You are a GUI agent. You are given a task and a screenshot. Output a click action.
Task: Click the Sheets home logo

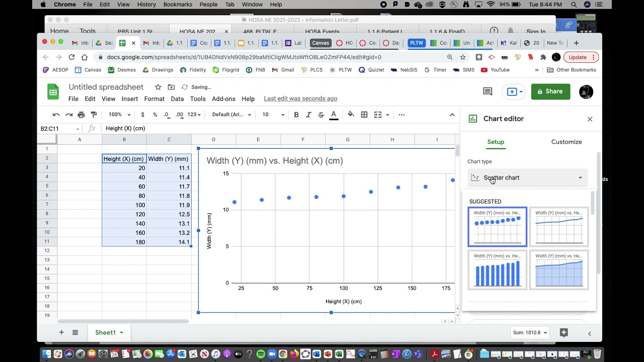tap(53, 92)
